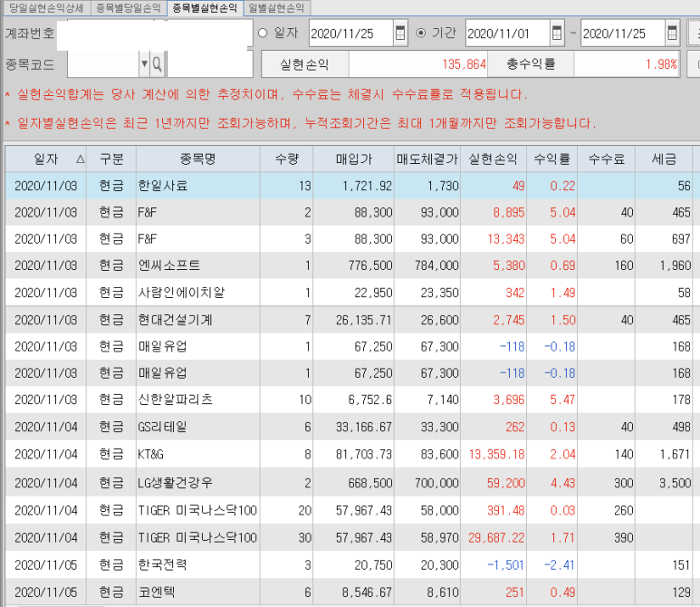Click total realized profit 135,864

click(464, 64)
